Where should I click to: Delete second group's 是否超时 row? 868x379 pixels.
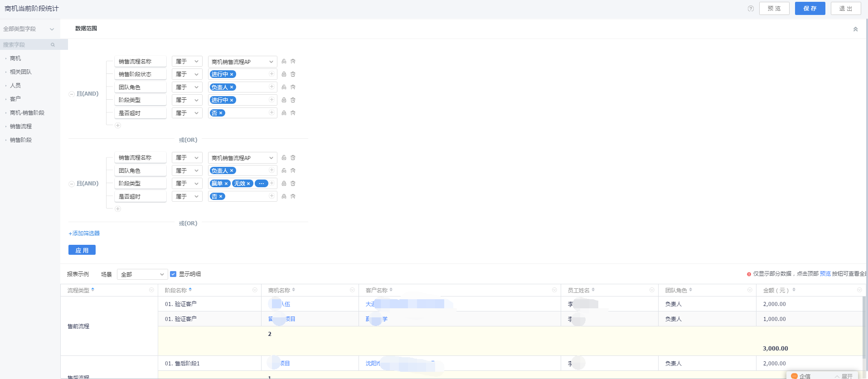coord(293,196)
